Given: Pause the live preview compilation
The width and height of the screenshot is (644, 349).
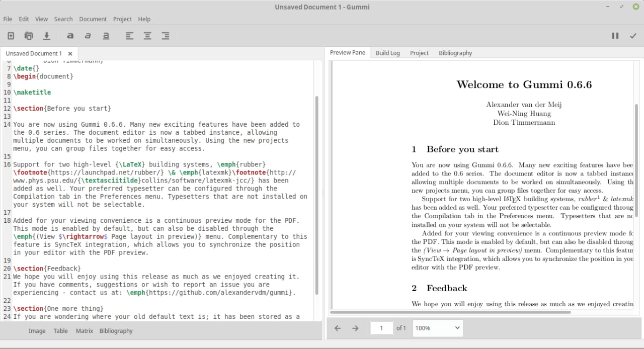Looking at the screenshot, I should tap(615, 36).
